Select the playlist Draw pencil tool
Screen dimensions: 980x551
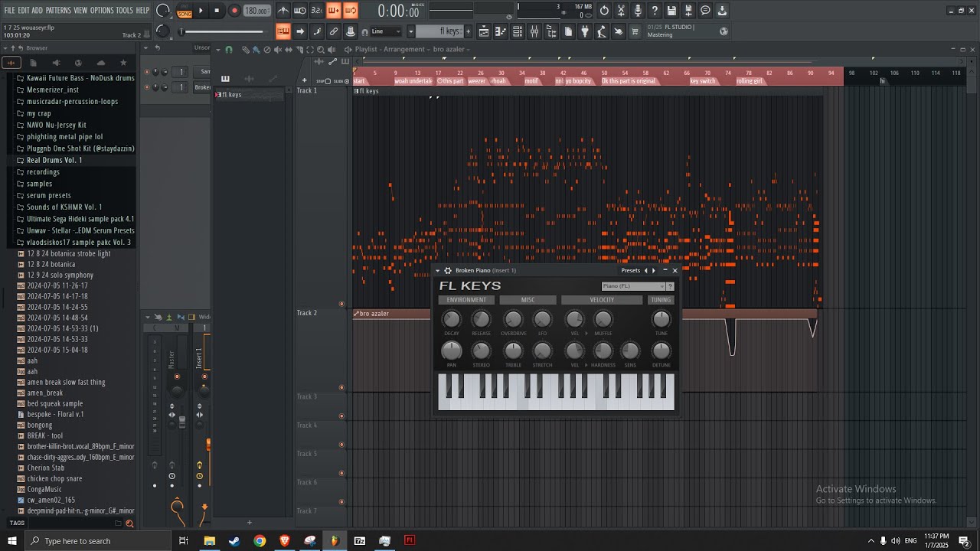tap(245, 49)
